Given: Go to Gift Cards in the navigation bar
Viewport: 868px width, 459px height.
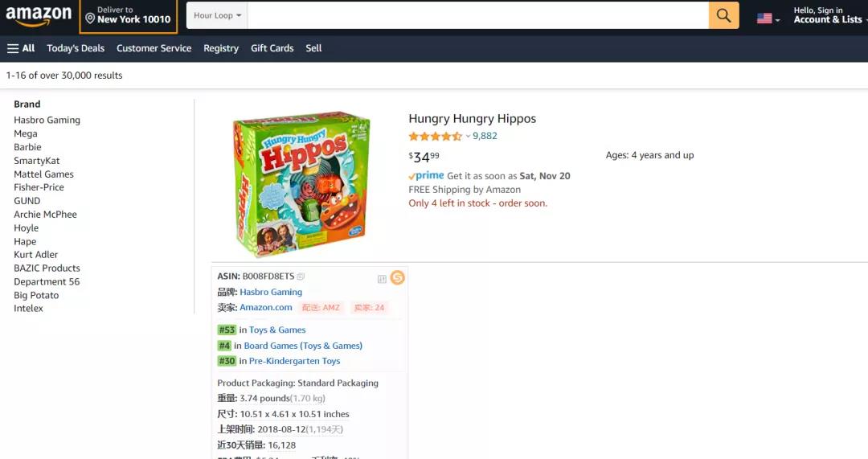Looking at the screenshot, I should 272,48.
